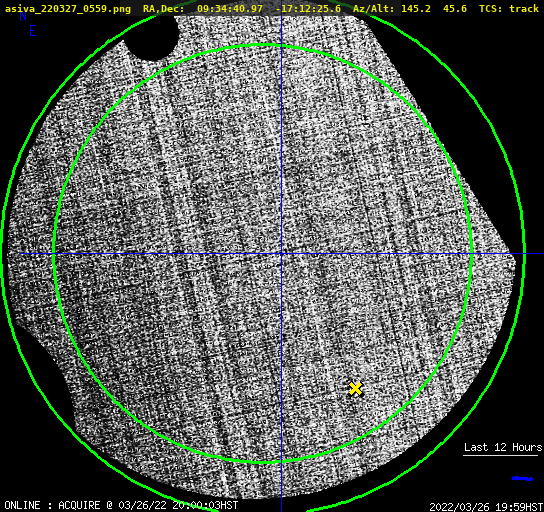Viewport: 544px width, 512px height.
Task: Click the Dec value -17:12:25.6
Action: (x=308, y=8)
